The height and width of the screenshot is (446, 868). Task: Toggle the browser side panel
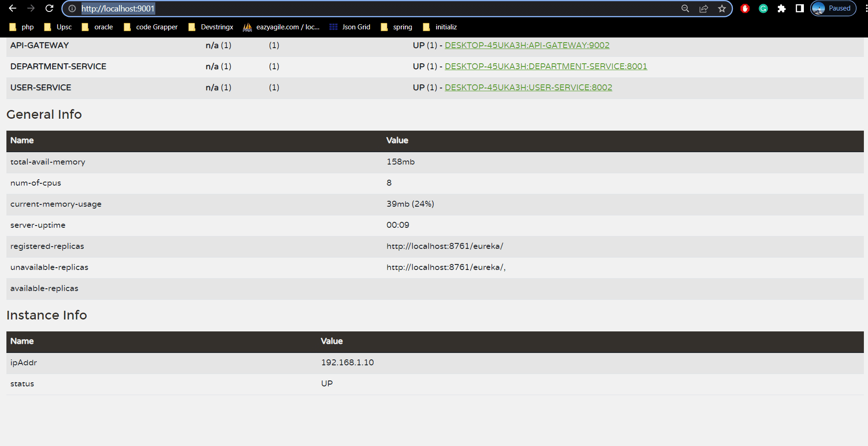(x=800, y=8)
